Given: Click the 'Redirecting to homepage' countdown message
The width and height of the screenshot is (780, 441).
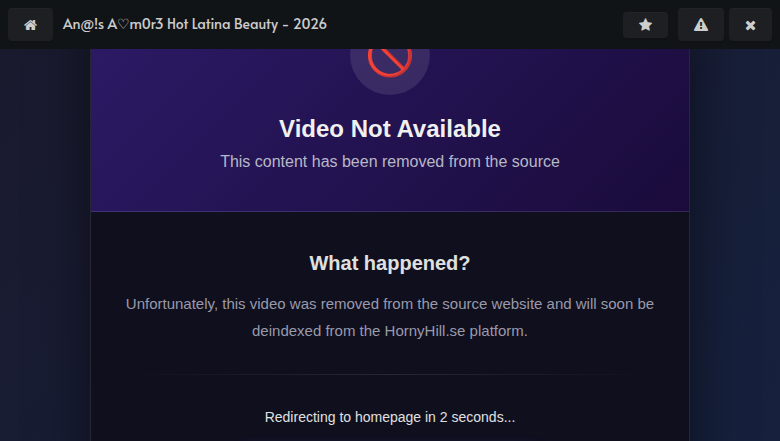Looking at the screenshot, I should click(389, 417).
